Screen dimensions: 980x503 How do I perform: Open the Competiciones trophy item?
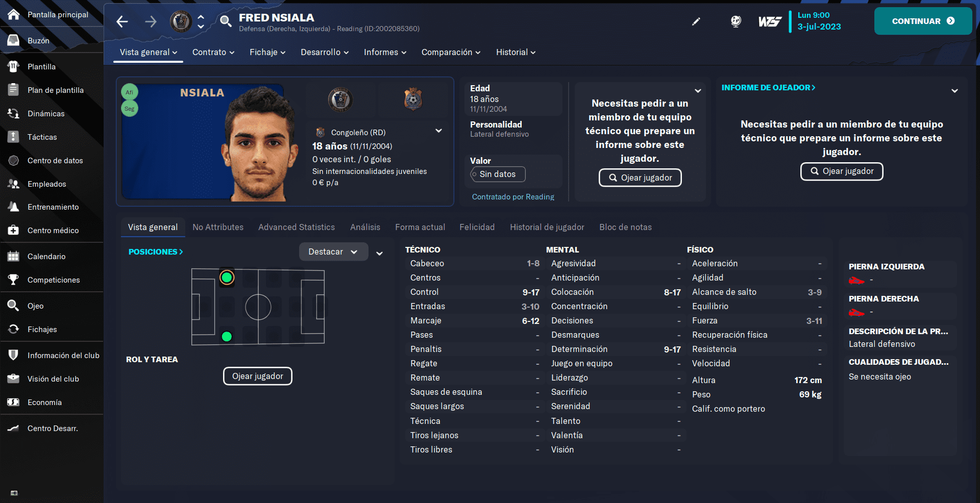point(52,280)
